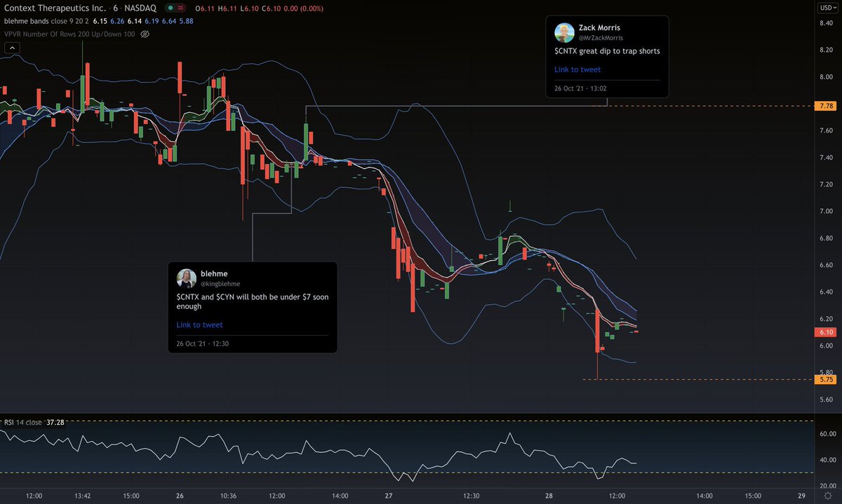Open chart settings gear icon
The height and width of the screenshot is (504, 842).
pyautogui.click(x=828, y=496)
